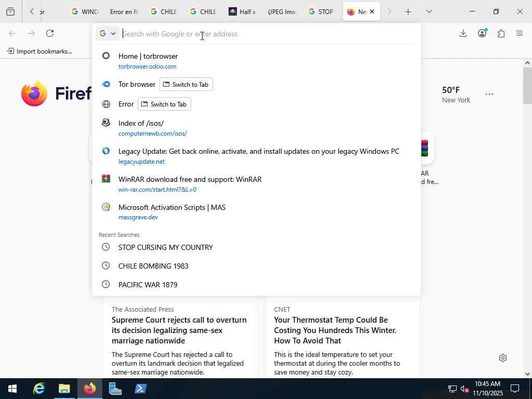Viewport: 532px width, 399px height.
Task: Open the legacyupdate.net link
Action: pos(141,162)
